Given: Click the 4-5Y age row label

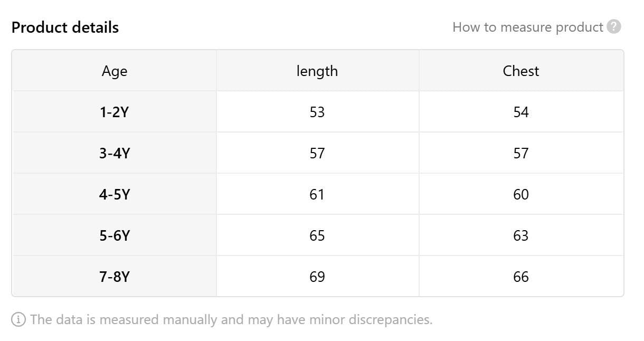Looking at the screenshot, I should point(115,194).
